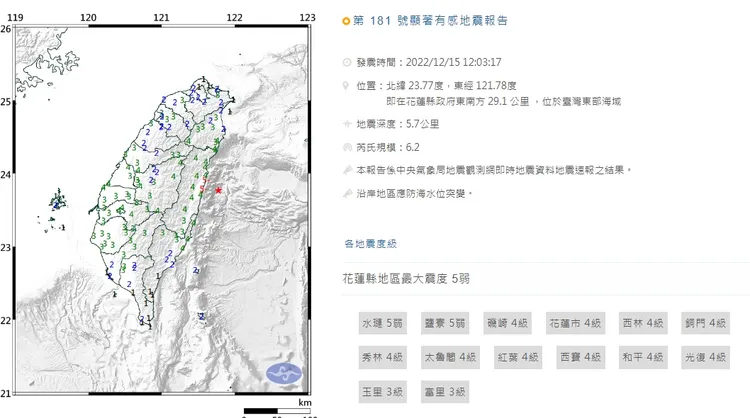Screen dimensions: 750x418
Task: Select the 西林 4級 intensity button
Action: pos(643,323)
